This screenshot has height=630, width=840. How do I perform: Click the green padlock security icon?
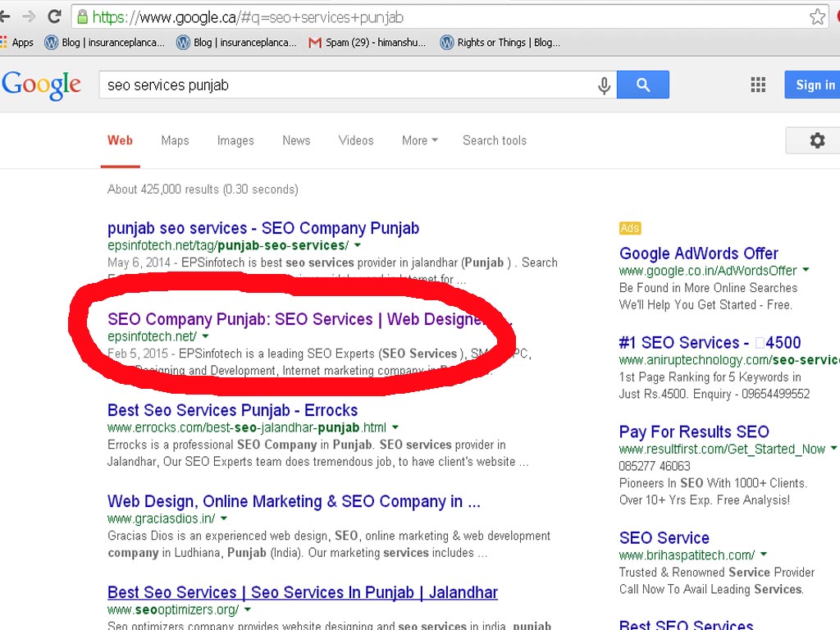coord(83,16)
